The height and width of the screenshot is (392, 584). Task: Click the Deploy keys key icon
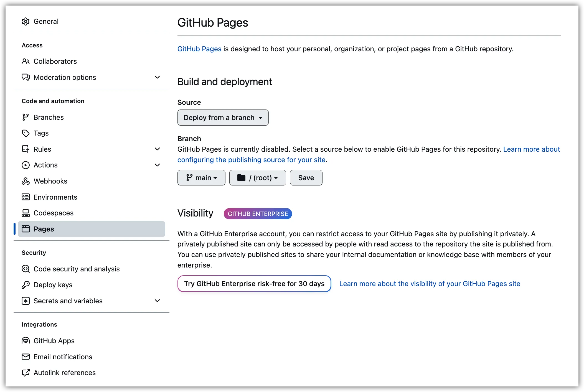[26, 285]
